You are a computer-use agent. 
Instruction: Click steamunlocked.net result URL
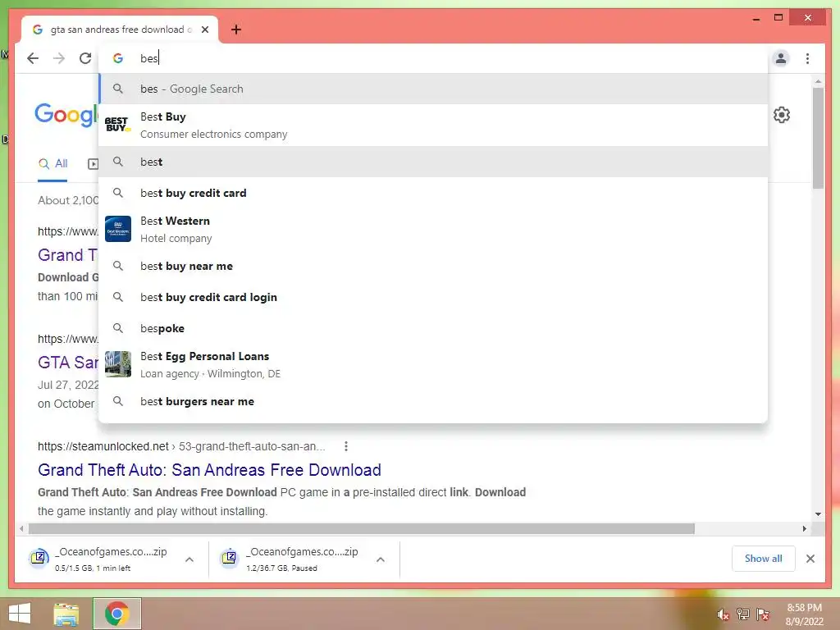(181, 446)
